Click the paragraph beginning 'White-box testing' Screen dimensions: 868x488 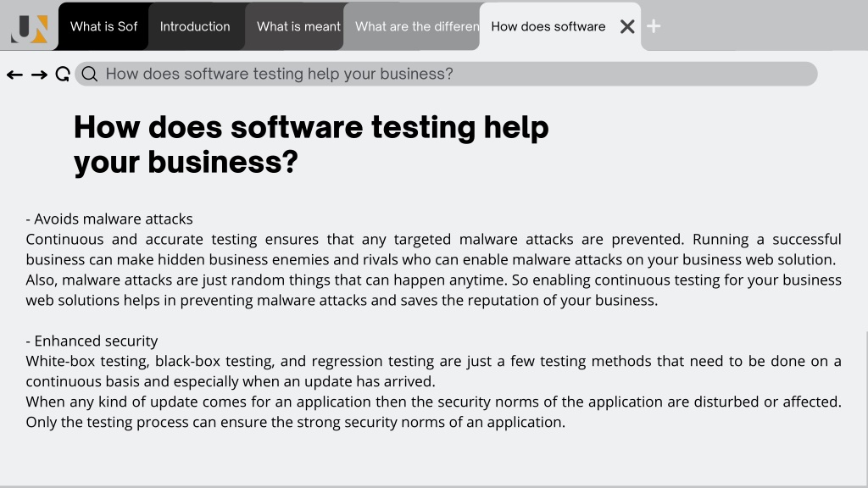pyautogui.click(x=433, y=371)
